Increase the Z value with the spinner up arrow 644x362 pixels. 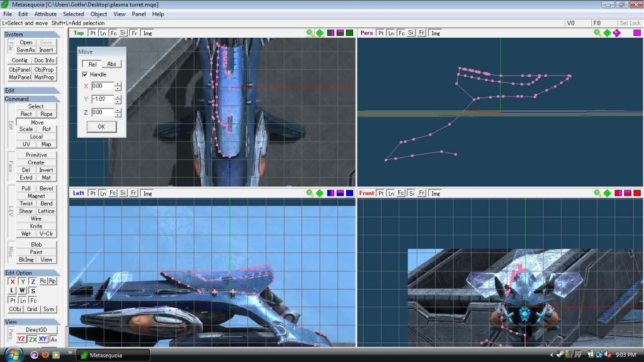118,110
